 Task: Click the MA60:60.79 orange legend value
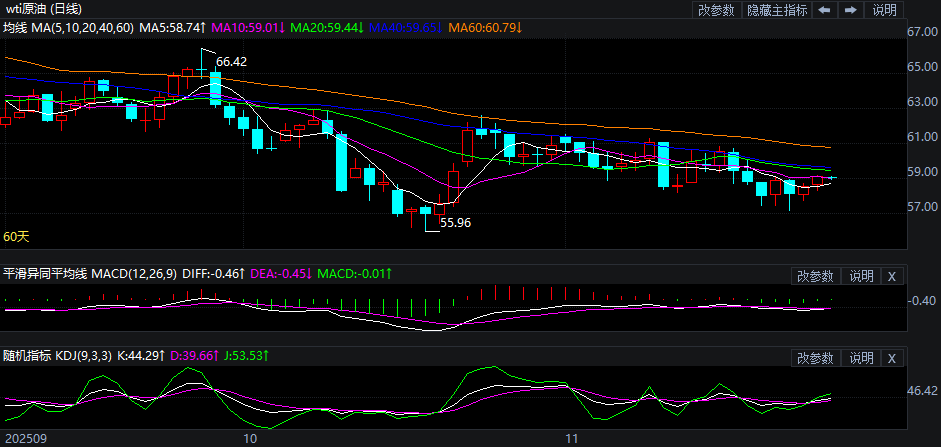tap(484, 27)
